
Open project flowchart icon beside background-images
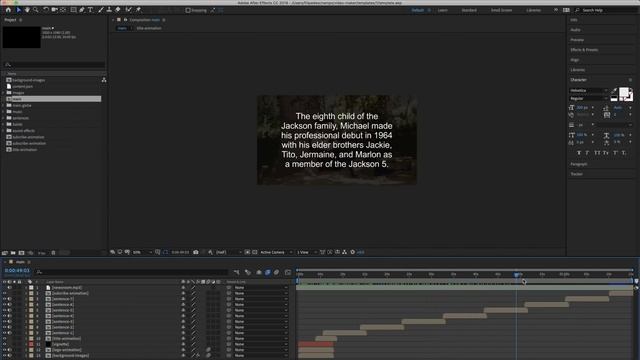(x=104, y=80)
